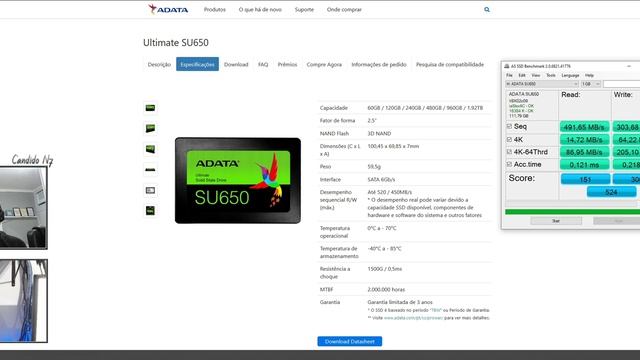Open Help menu in AS SSD Benchmark
Viewport: 640px width, 360px height.
(x=589, y=76)
